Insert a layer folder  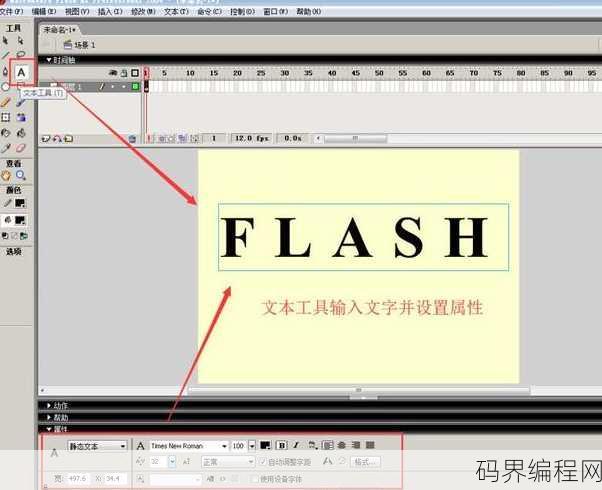pos(68,139)
